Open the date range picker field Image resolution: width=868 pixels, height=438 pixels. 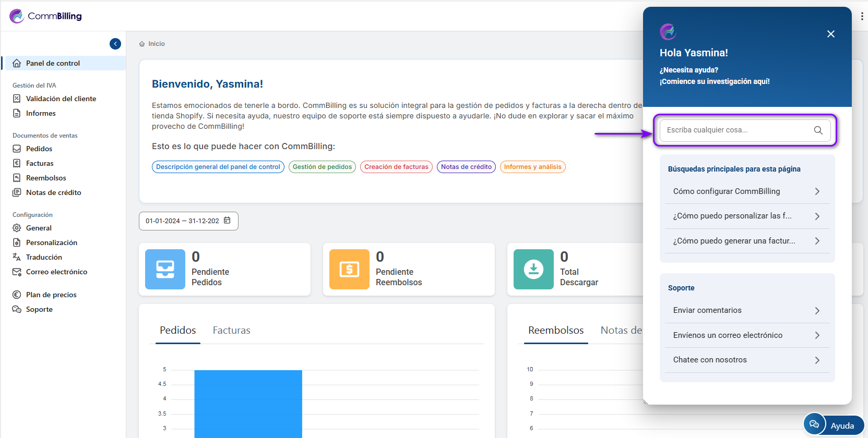pyautogui.click(x=183, y=221)
